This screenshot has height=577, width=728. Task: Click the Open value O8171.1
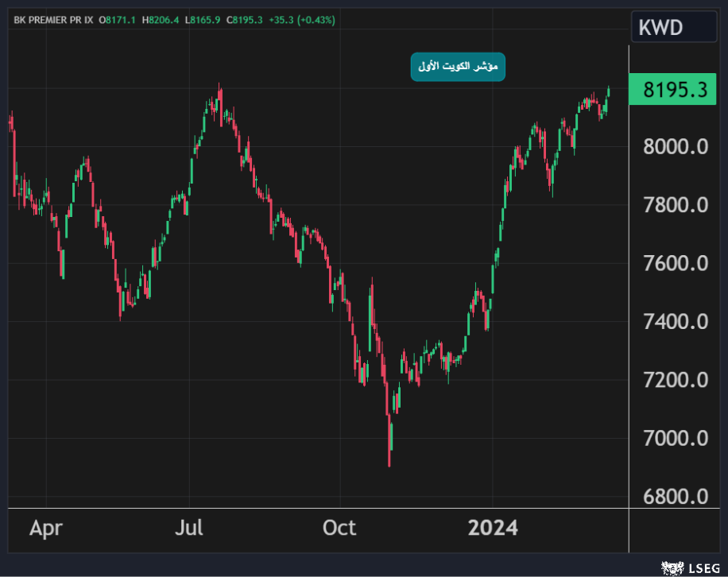tap(117, 20)
